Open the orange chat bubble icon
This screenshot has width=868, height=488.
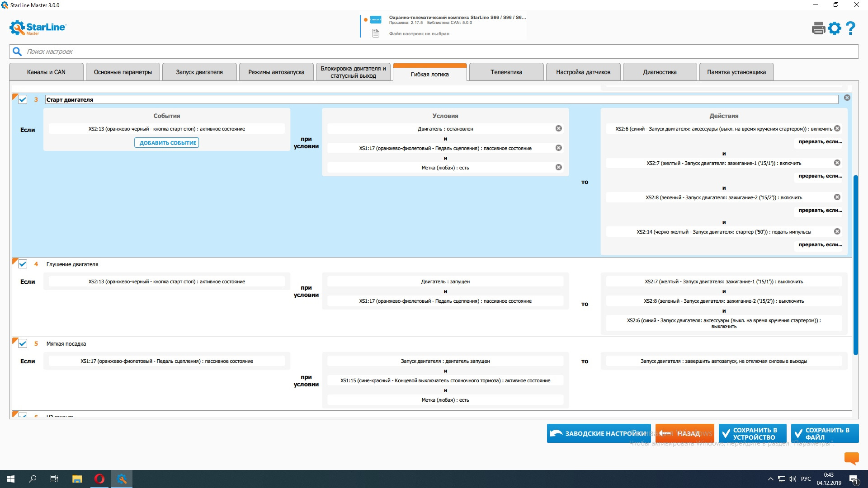[851, 458]
